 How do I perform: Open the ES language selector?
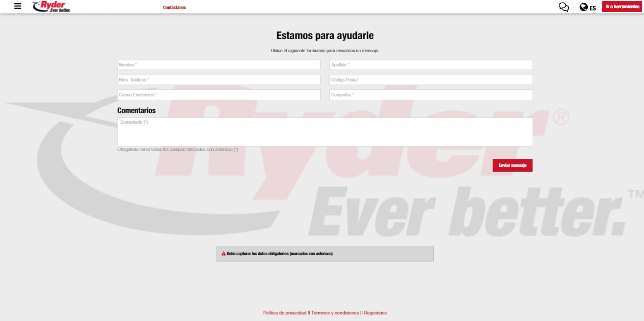[x=593, y=8]
